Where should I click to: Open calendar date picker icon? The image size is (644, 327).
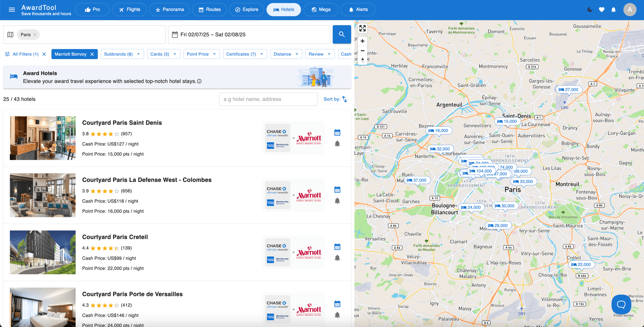[x=175, y=34]
